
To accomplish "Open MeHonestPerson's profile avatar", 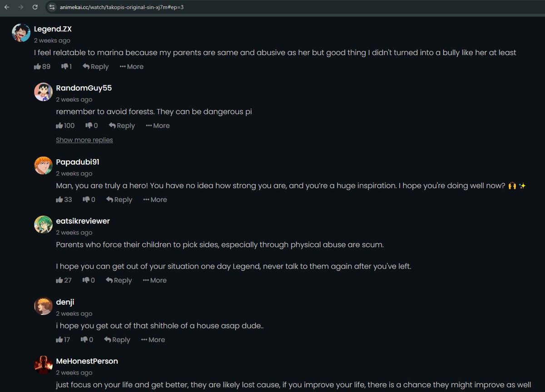I will [x=44, y=365].
